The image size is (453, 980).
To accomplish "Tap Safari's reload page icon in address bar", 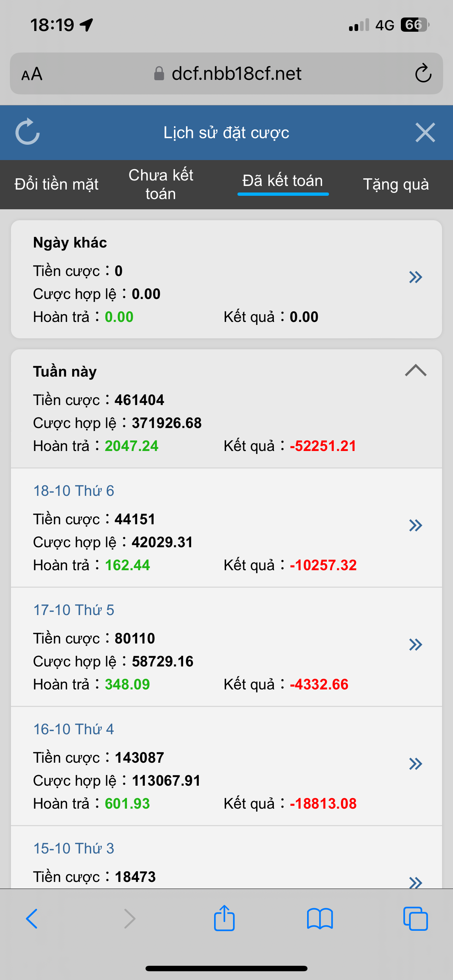I will (423, 73).
